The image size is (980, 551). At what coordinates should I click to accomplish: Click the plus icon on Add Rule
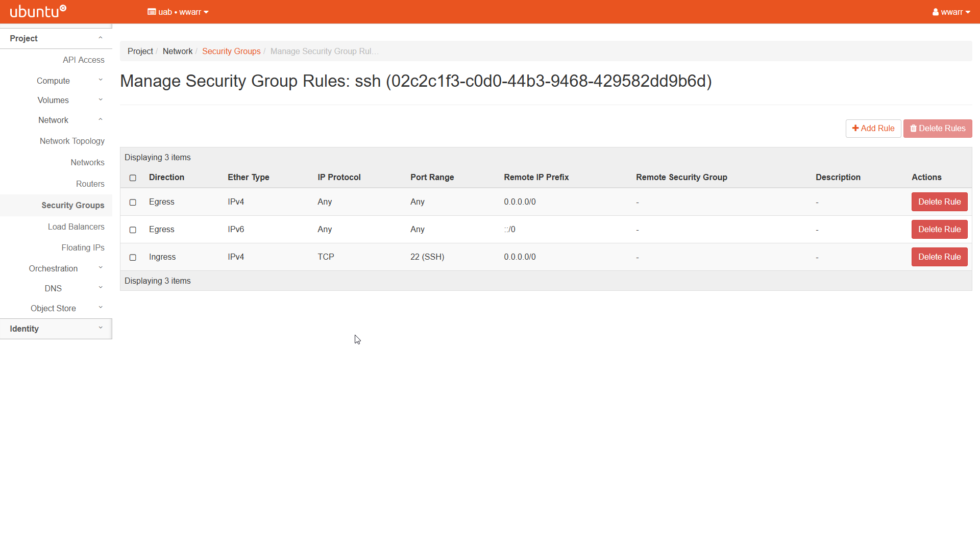(855, 128)
